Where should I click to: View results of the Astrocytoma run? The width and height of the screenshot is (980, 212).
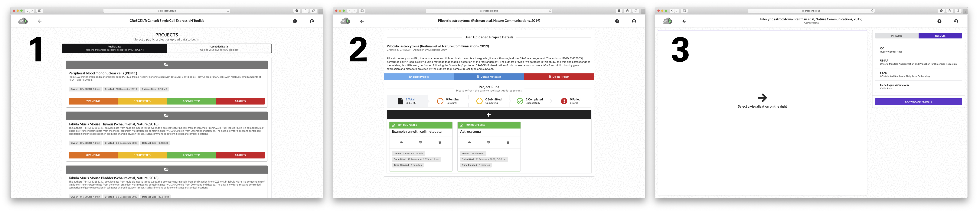[469, 142]
